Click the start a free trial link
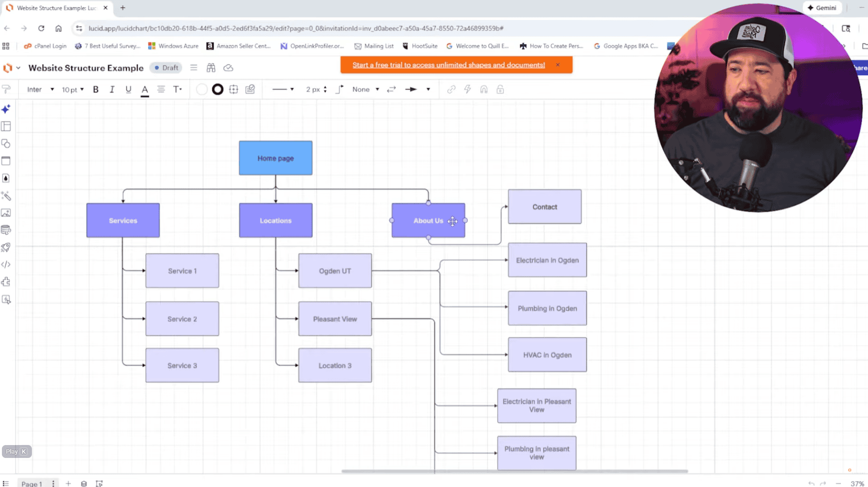This screenshot has height=487, width=868. (x=449, y=65)
